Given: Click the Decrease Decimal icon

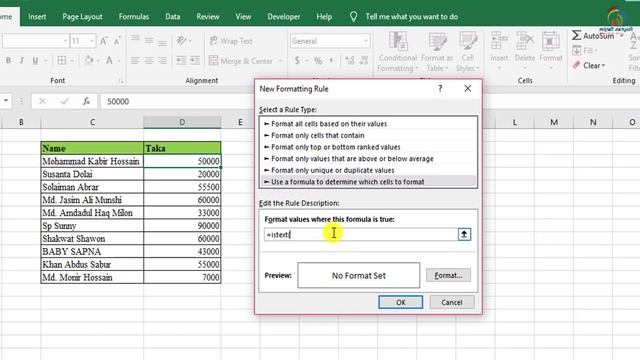Looking at the screenshot, I should click(364, 60).
